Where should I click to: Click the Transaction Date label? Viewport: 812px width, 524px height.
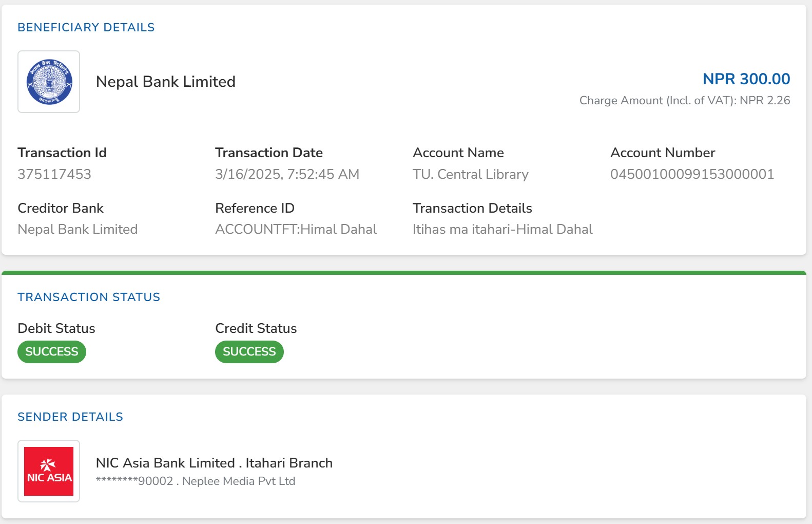pyautogui.click(x=269, y=153)
